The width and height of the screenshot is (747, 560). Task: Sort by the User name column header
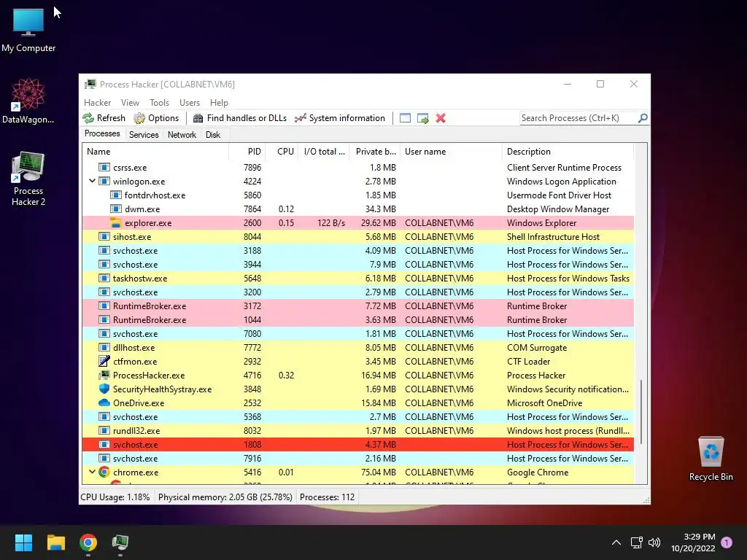coord(451,152)
